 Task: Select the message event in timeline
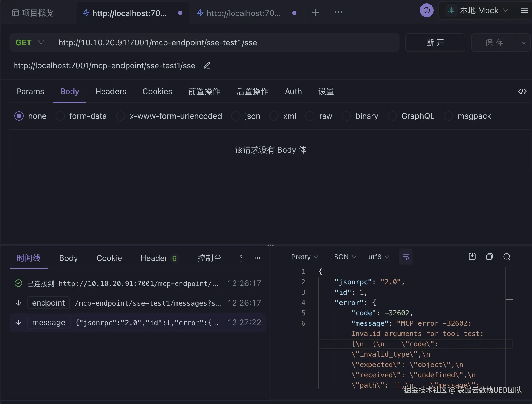point(138,323)
